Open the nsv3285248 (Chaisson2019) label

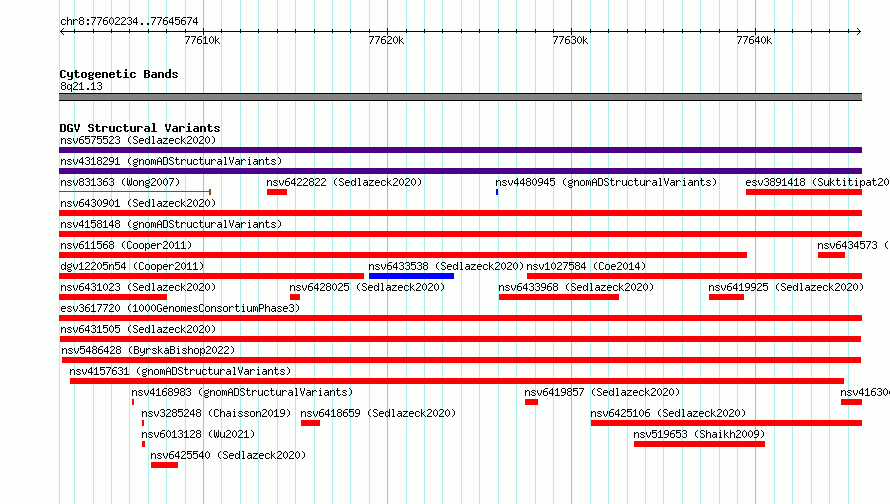(x=216, y=413)
